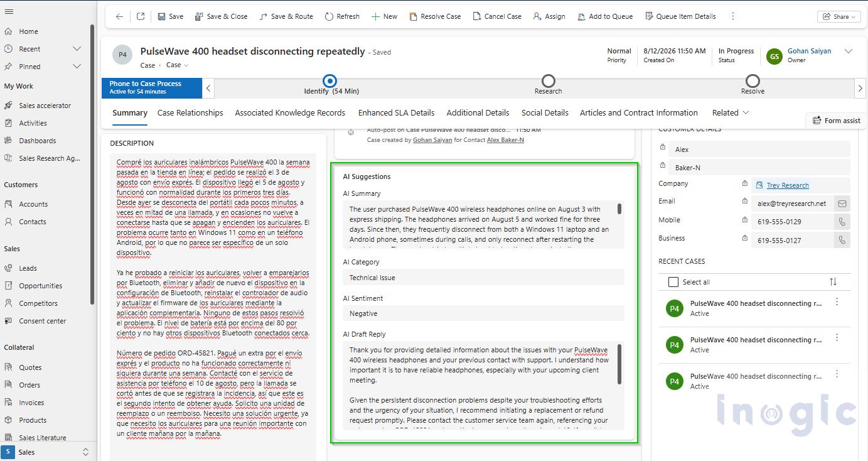Open Orders in sidebar
The height and width of the screenshot is (461, 868).
coord(29,385)
